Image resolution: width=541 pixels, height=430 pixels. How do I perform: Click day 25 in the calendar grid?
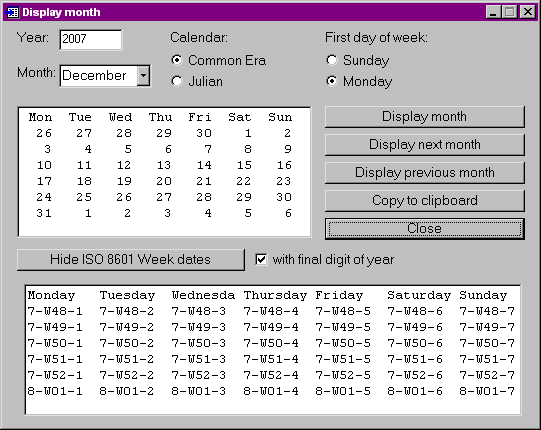(84, 197)
